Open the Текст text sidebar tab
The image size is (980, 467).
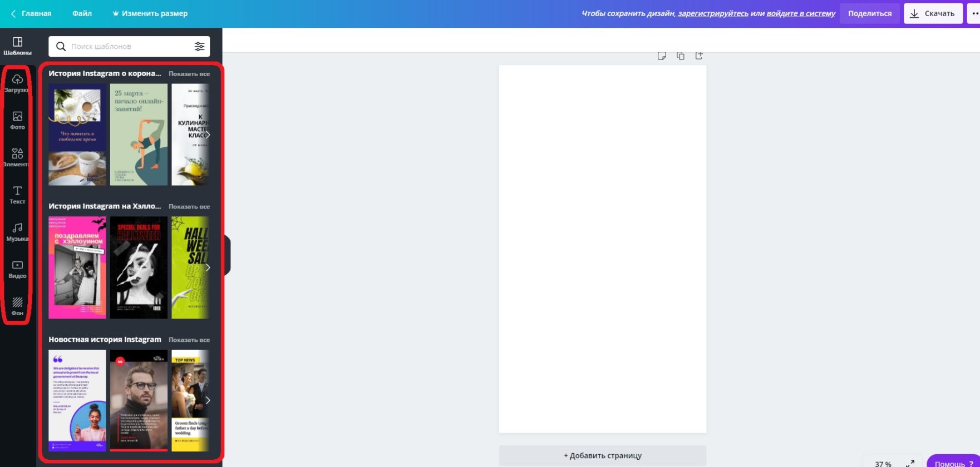[x=17, y=195]
